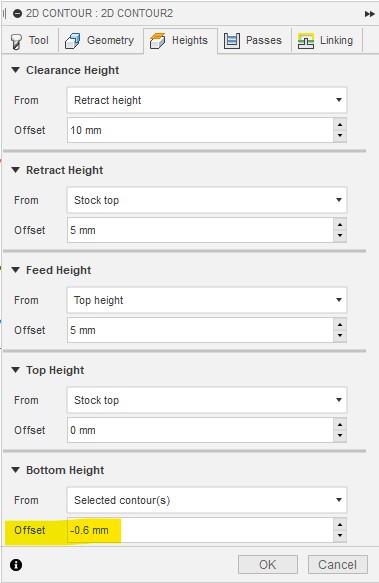Switch to the Passes tab

tap(253, 41)
